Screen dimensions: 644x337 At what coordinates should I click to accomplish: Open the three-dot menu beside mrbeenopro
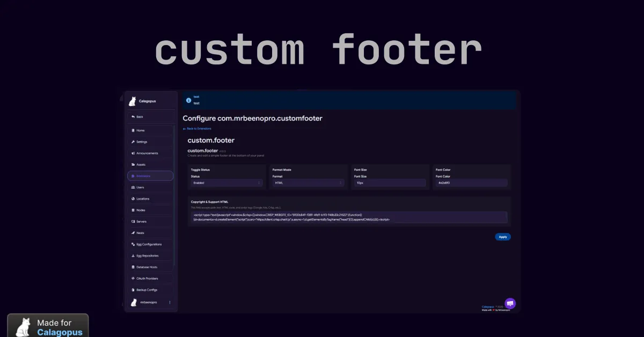[170, 303]
